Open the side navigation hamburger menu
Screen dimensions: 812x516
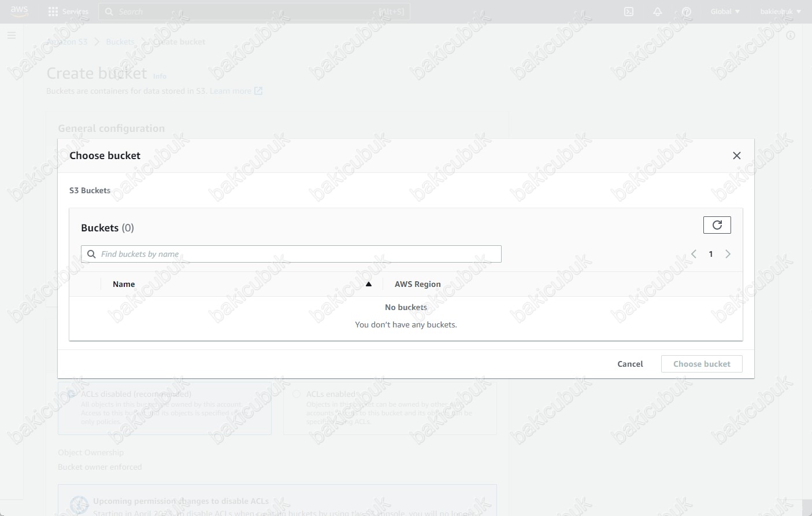12,35
